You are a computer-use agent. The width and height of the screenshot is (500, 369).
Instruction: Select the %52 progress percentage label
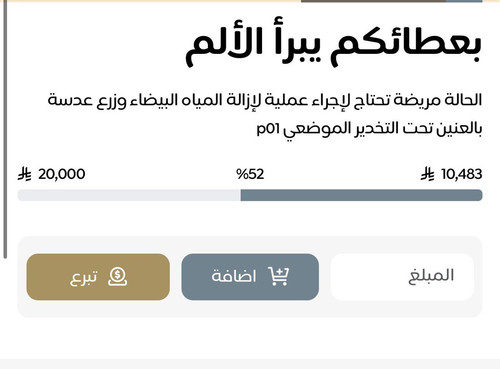tap(250, 174)
